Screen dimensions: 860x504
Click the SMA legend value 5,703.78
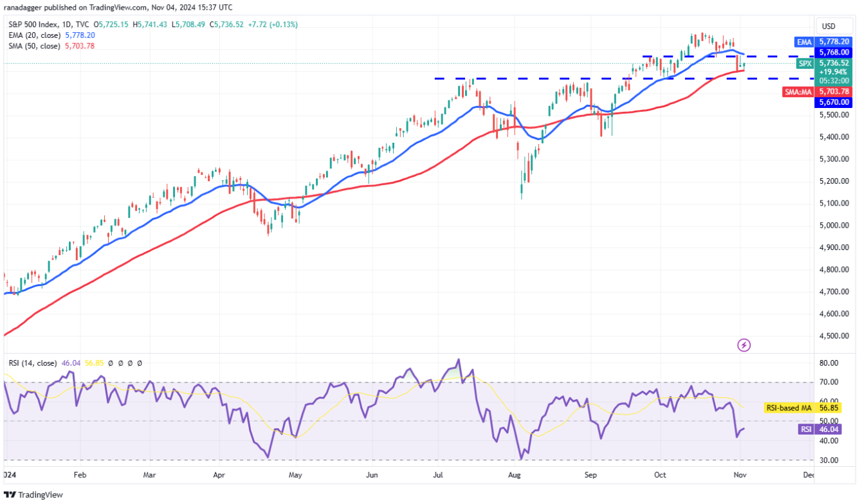pyautogui.click(x=80, y=46)
